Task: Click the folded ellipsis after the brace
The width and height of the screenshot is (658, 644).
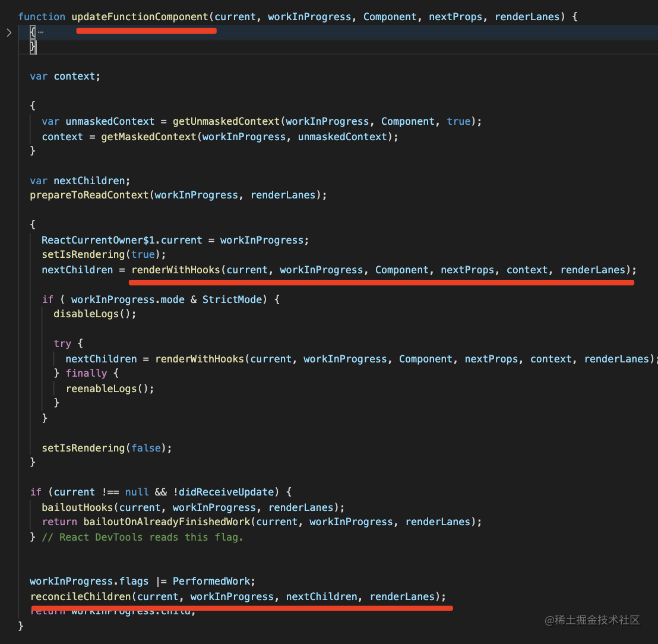Action: [41, 32]
